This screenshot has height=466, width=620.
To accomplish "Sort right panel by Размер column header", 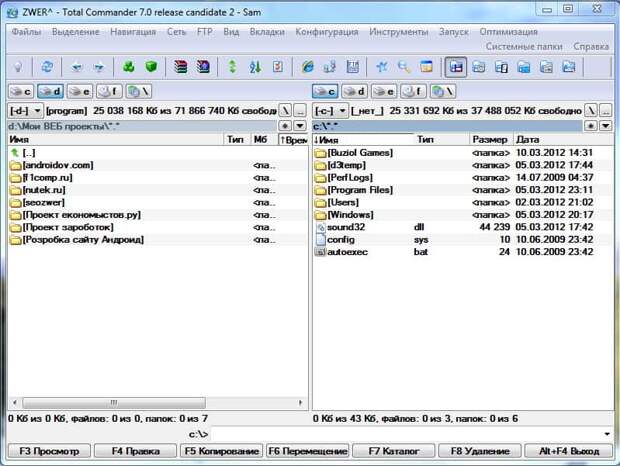I will (490, 140).
